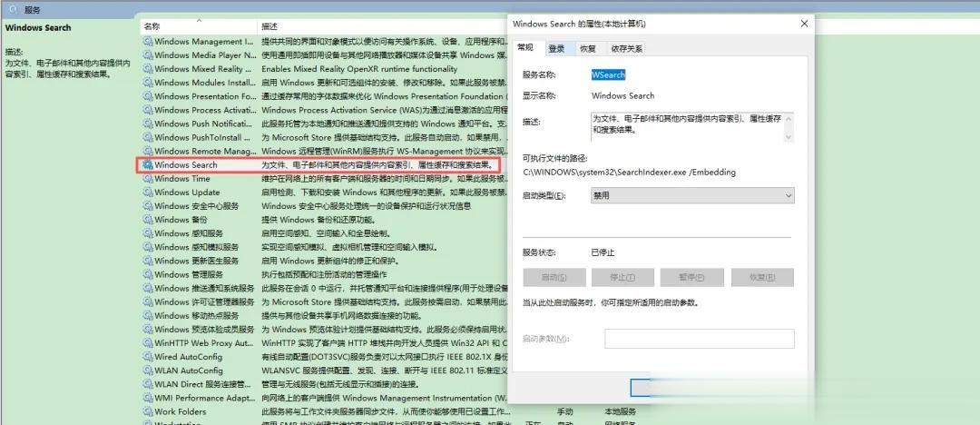The height and width of the screenshot is (425, 980).
Task: Click description '执行包括预配和注册活动的管理操作'
Action: 324,275
